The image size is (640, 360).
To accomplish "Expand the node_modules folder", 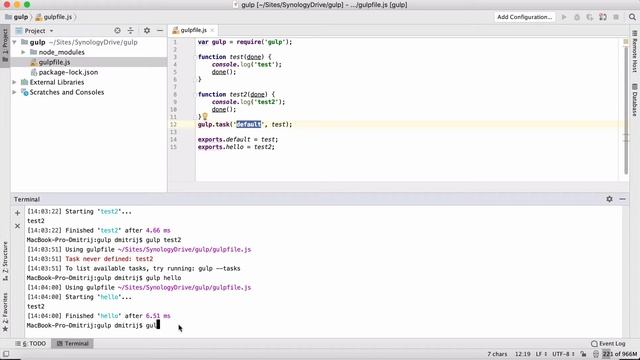I will tap(23, 52).
